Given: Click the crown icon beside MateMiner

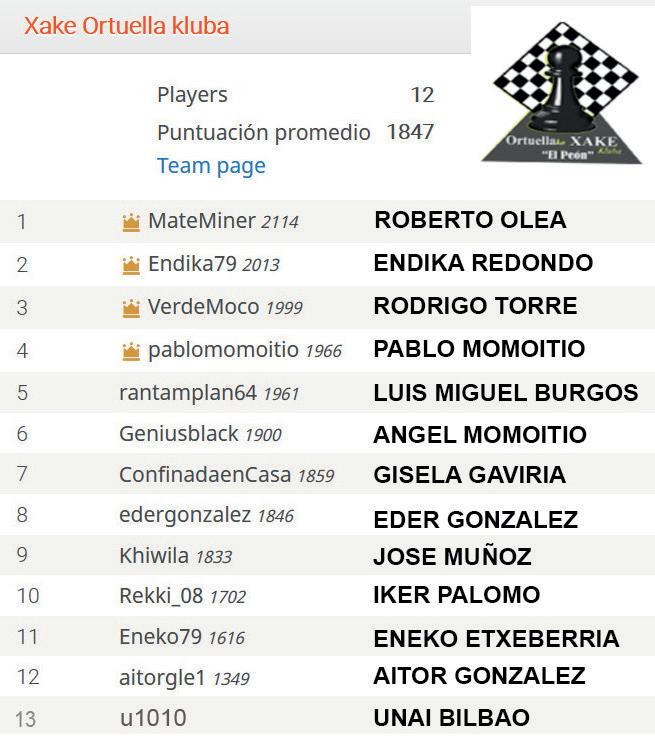Looking at the screenshot, I should pyautogui.click(x=131, y=222).
